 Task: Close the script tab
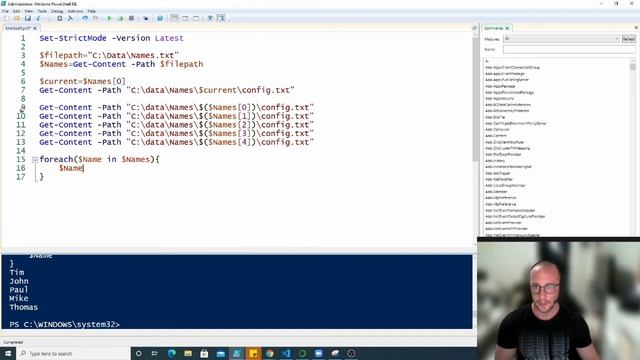[35, 28]
